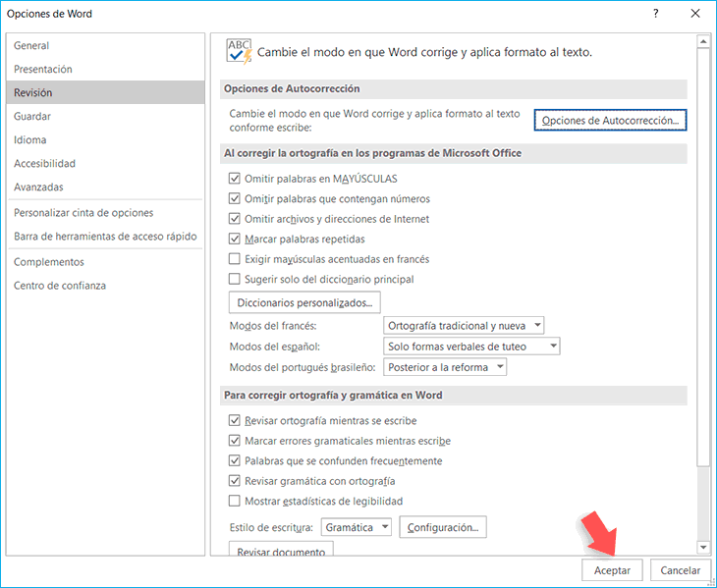717x588 pixels.
Task: Switch to the Avanzadas section
Action: pos(38,187)
